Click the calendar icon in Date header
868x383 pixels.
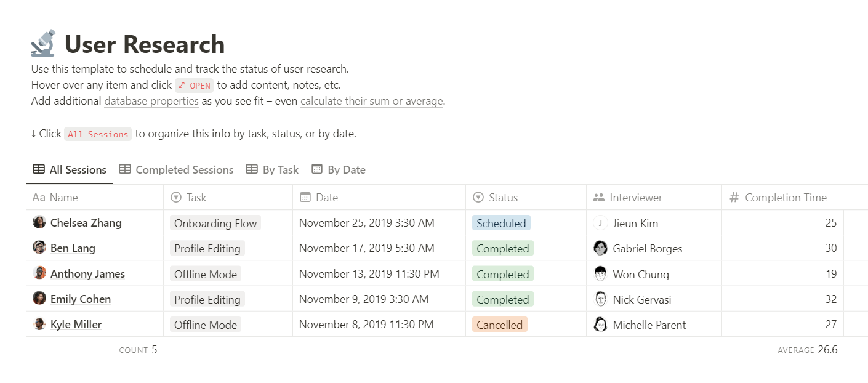click(305, 198)
